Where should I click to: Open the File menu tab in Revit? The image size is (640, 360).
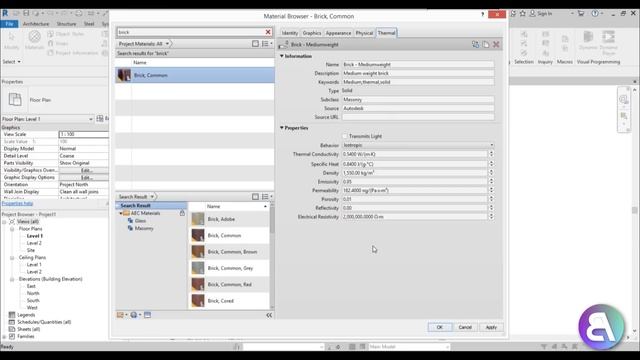[9, 24]
